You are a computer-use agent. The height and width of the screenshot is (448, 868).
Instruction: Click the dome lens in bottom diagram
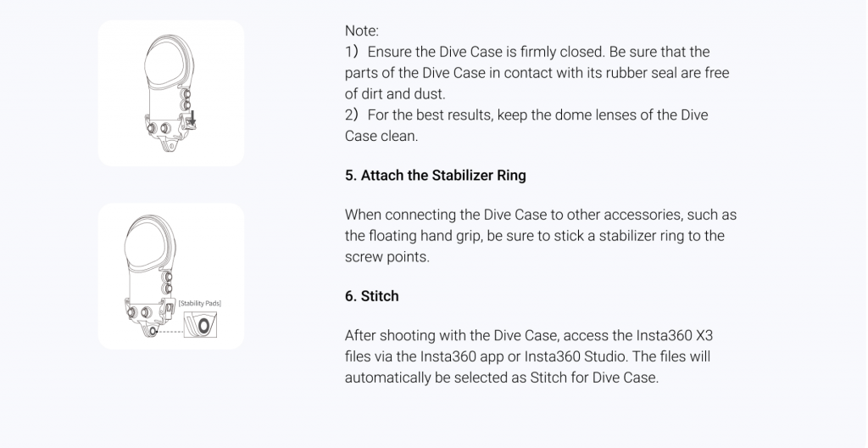[146, 246]
